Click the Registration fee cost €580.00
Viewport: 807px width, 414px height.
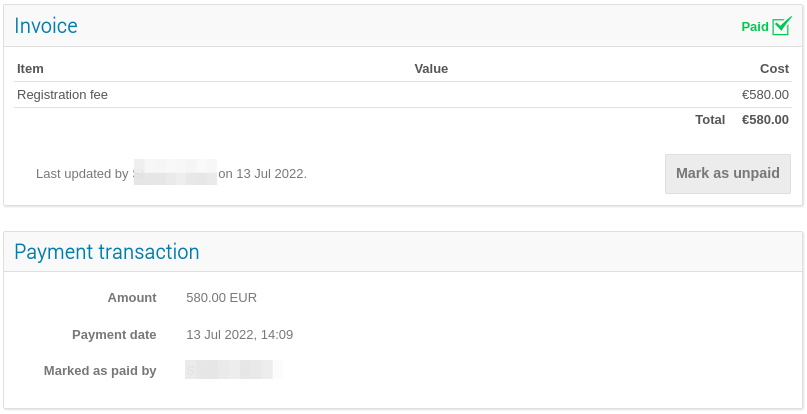point(765,95)
